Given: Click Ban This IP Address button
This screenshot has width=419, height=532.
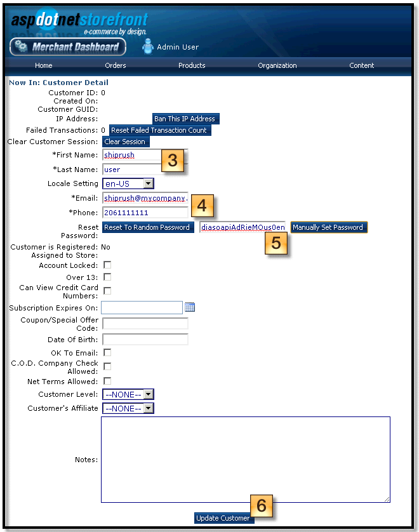Looking at the screenshot, I should 185,119.
